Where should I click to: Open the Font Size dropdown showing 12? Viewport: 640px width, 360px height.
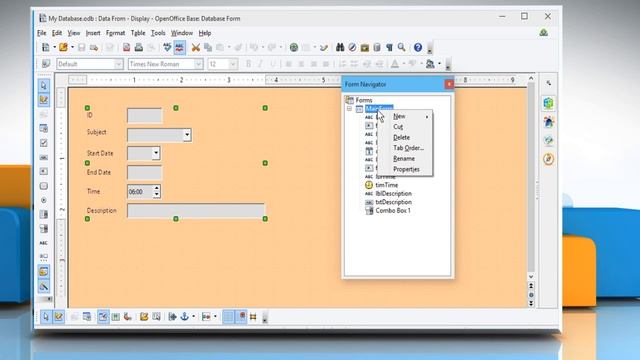click(233, 64)
